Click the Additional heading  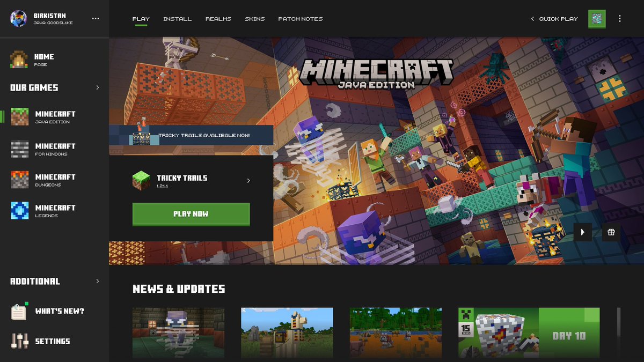point(35,281)
